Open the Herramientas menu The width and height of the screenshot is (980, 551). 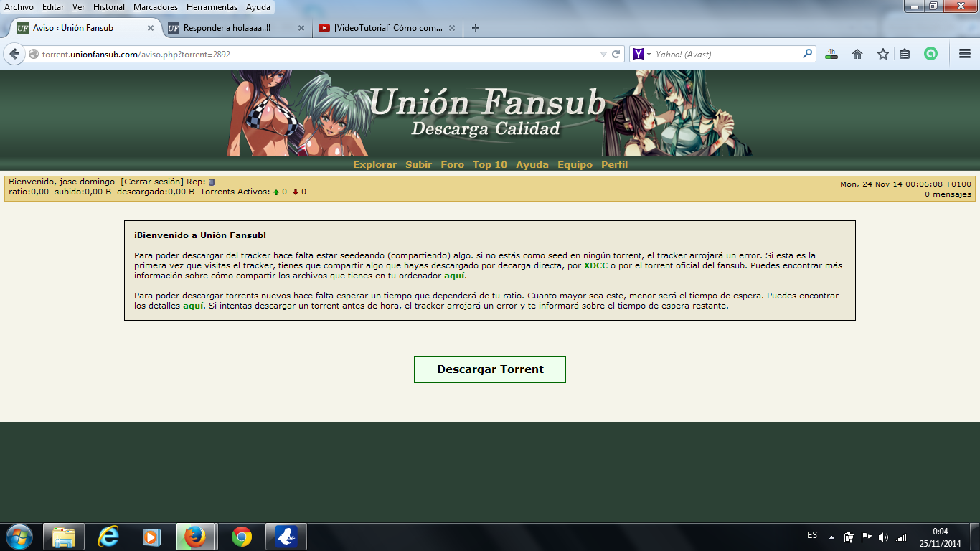tap(212, 7)
